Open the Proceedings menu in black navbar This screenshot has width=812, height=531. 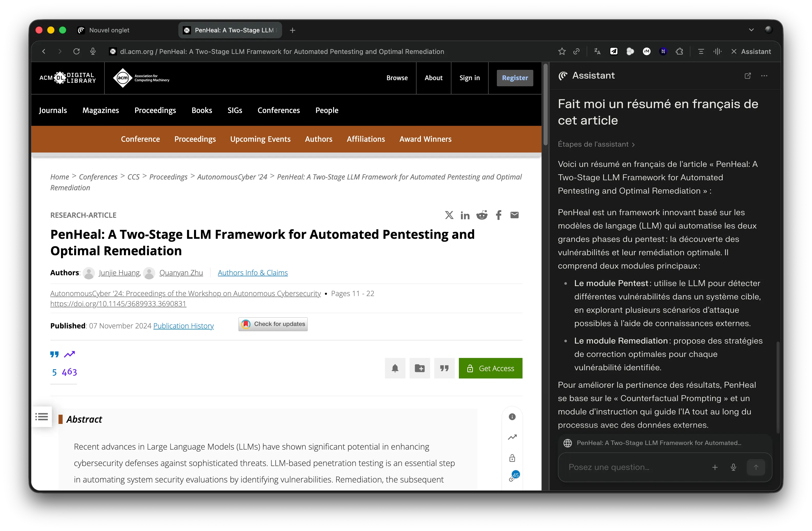(155, 110)
